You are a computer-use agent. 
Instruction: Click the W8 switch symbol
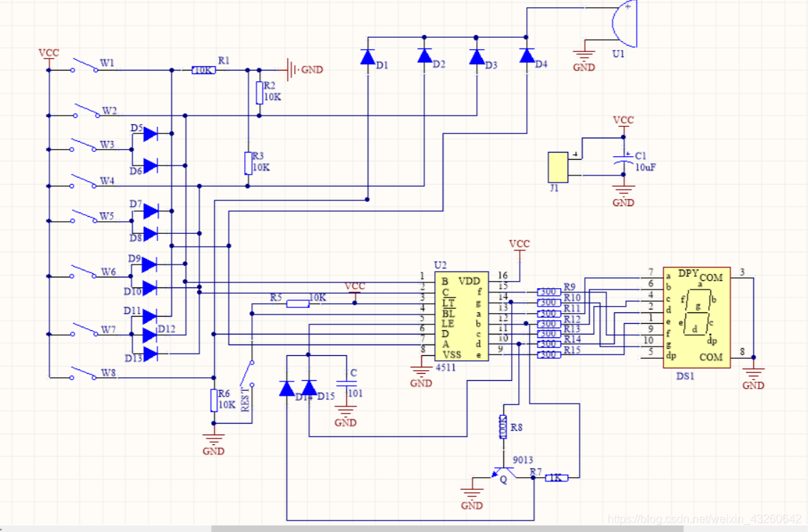coord(84,374)
